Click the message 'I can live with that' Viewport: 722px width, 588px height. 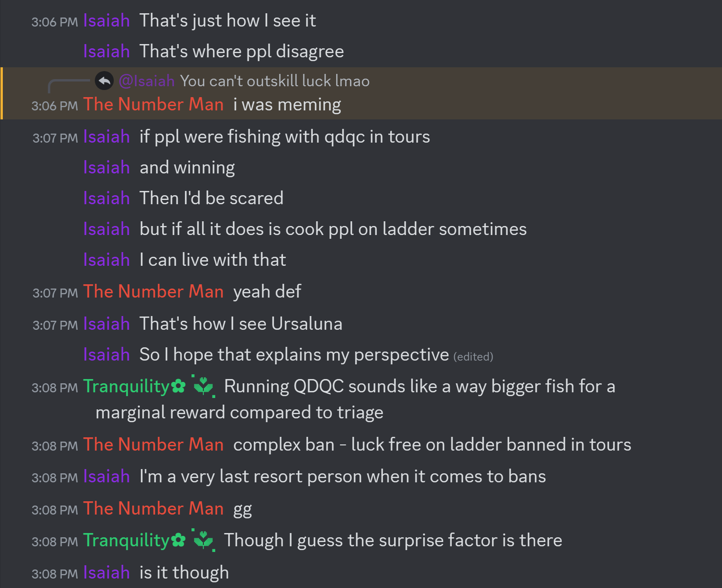click(x=213, y=260)
